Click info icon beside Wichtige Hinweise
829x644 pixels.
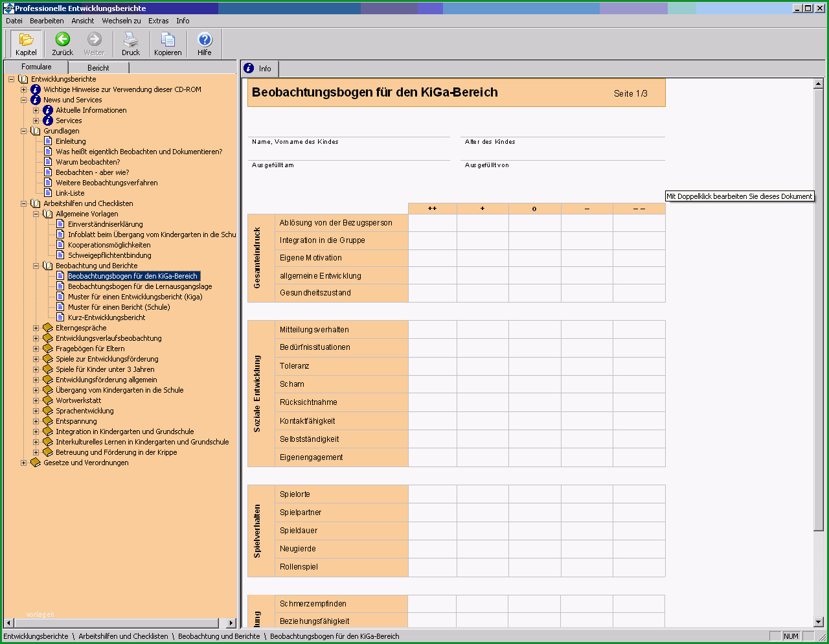pyautogui.click(x=36, y=89)
